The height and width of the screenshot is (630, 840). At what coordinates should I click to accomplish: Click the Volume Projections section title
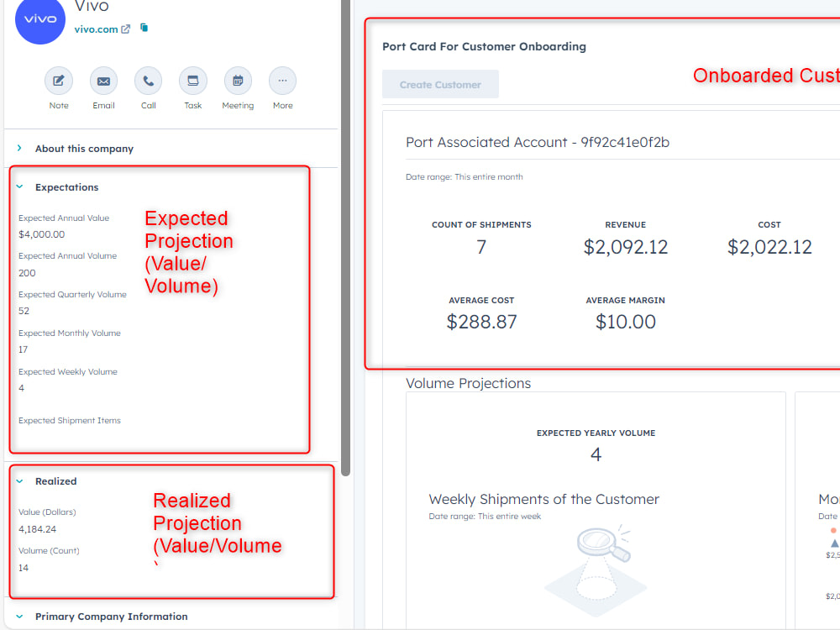pos(468,383)
